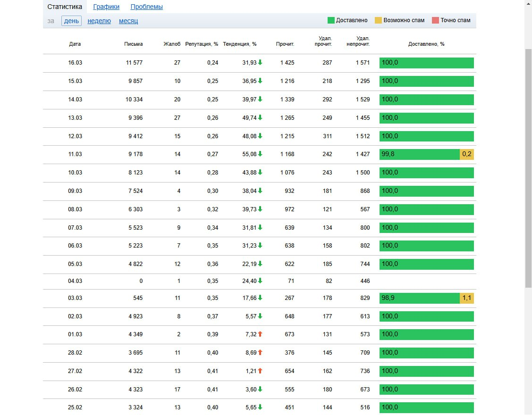Click the yellow Возможно спам legend swatch
Screen dimensions: 532x415
pyautogui.click(x=378, y=20)
